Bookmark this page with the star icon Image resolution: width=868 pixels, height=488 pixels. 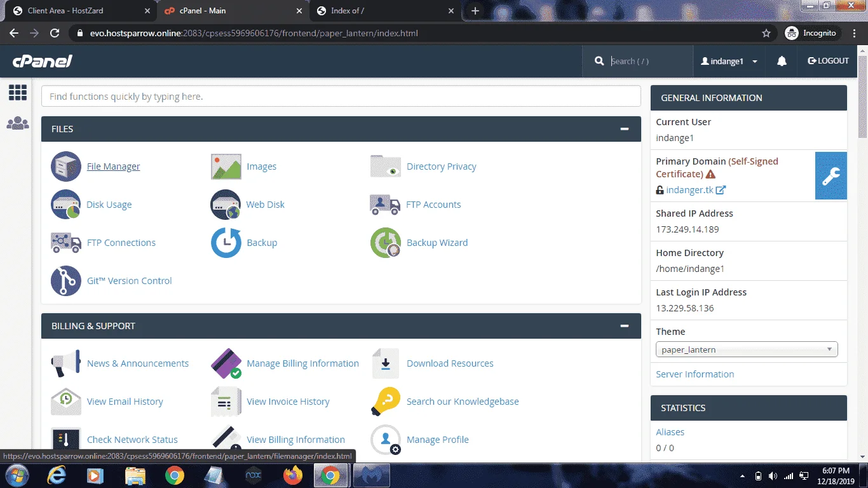click(x=766, y=33)
